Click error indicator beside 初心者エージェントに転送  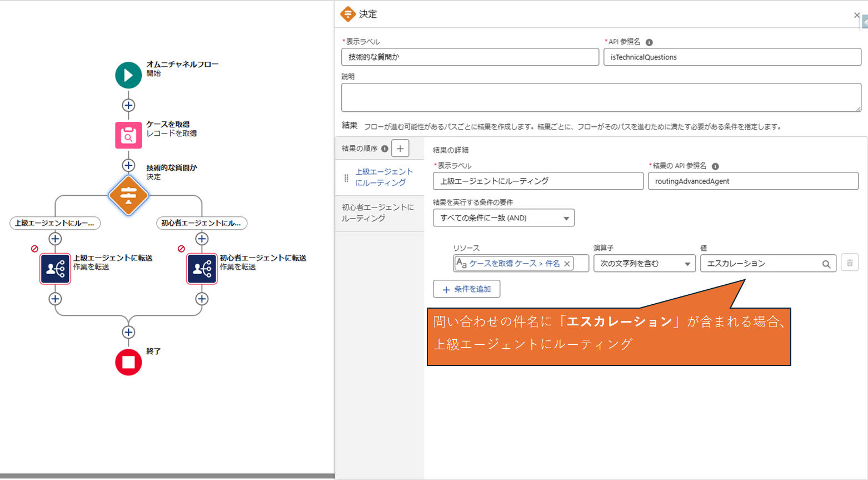tap(181, 249)
